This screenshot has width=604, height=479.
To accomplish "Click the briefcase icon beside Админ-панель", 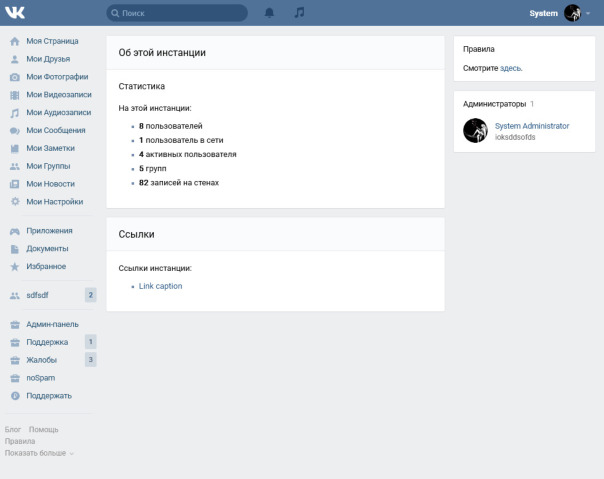I will point(15,324).
